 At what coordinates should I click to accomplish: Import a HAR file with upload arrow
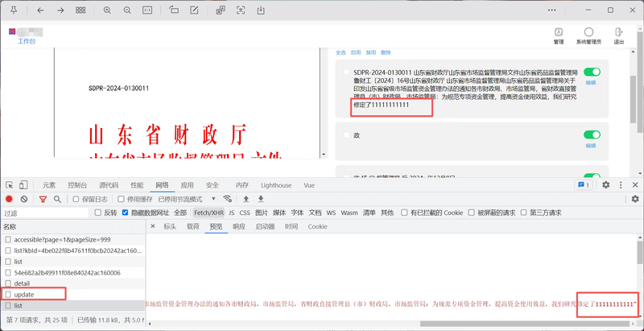246,199
